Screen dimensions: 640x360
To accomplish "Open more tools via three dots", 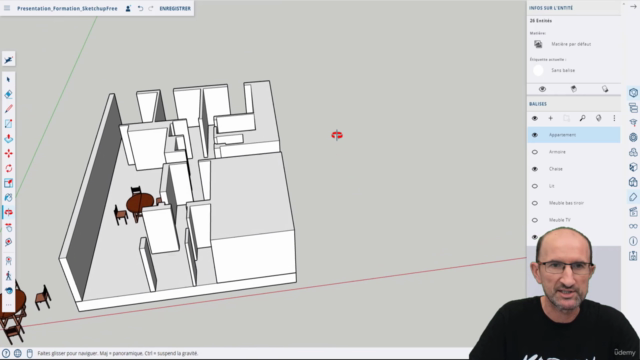I will [x=9, y=304].
